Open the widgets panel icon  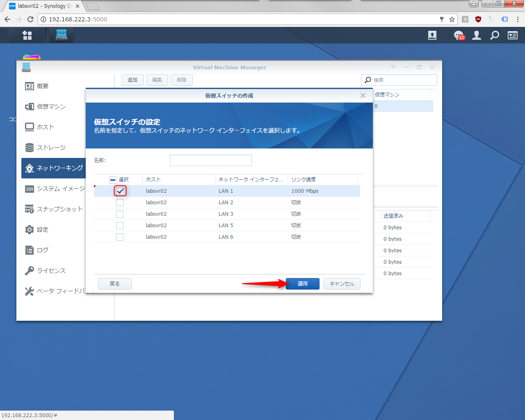coord(513,35)
